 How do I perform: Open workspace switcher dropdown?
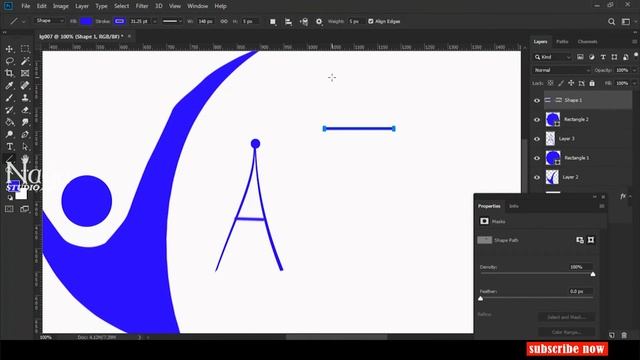[627, 22]
